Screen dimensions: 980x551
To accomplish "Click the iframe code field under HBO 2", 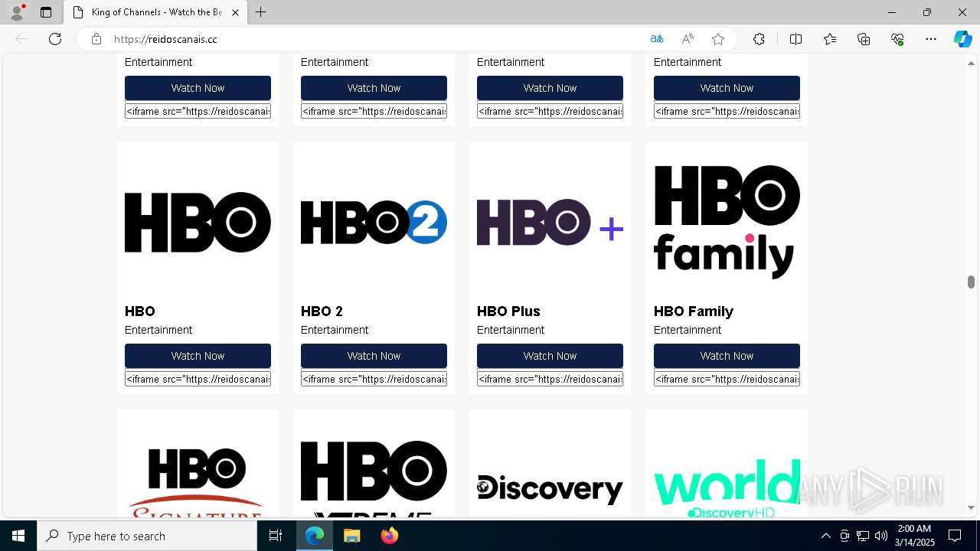I will pyautogui.click(x=374, y=379).
